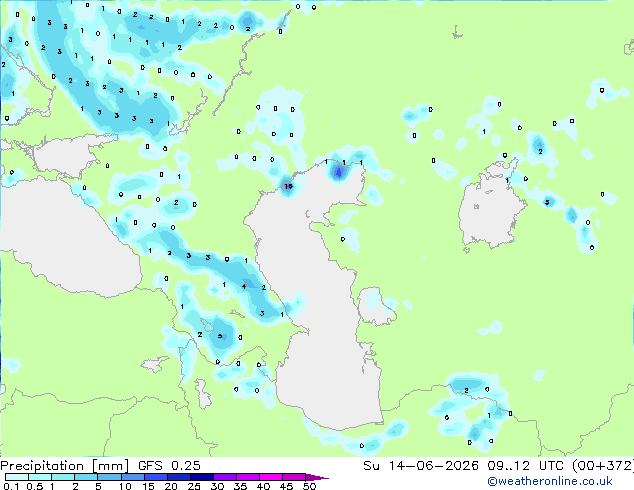Click the 35–40 mm legend color box
The width and height of the screenshot is (634, 490).
coord(248,477)
